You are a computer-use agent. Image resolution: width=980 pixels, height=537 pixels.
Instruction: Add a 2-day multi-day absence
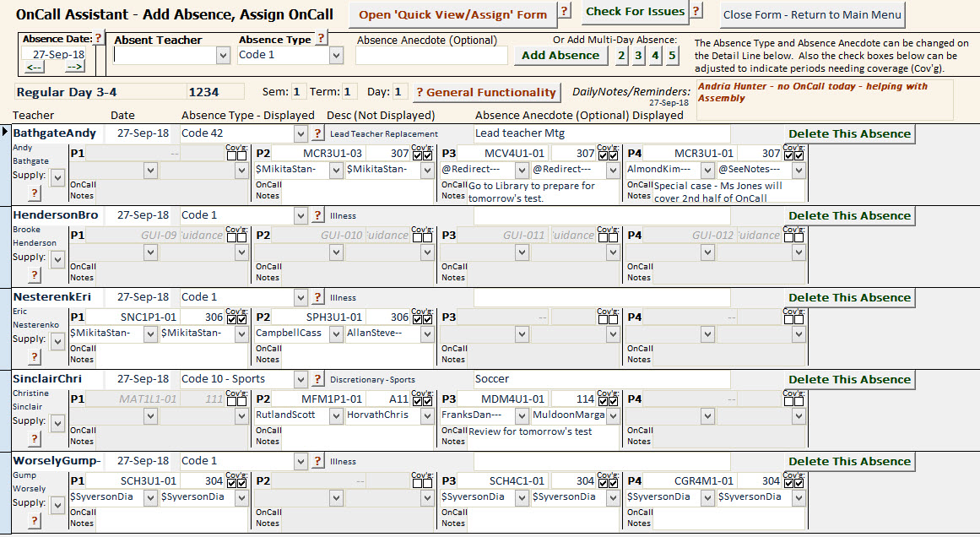coord(621,56)
